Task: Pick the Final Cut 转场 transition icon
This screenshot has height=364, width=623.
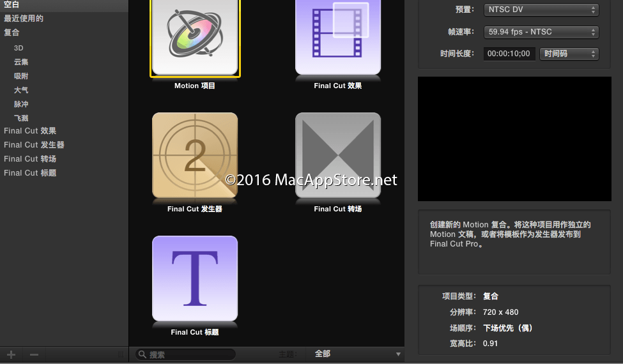Action: [x=338, y=155]
